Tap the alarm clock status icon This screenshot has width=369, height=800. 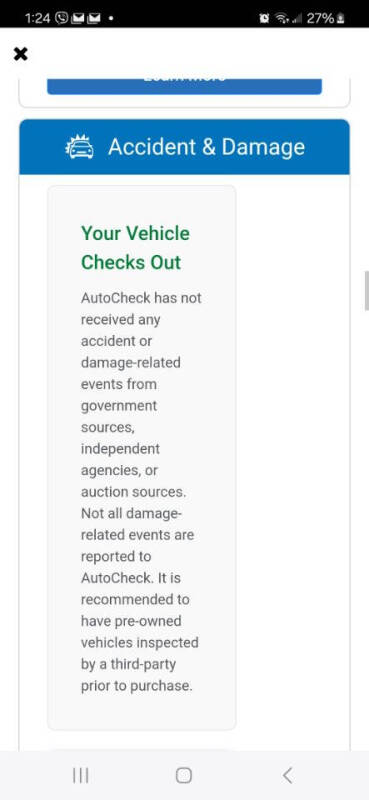coord(264,19)
